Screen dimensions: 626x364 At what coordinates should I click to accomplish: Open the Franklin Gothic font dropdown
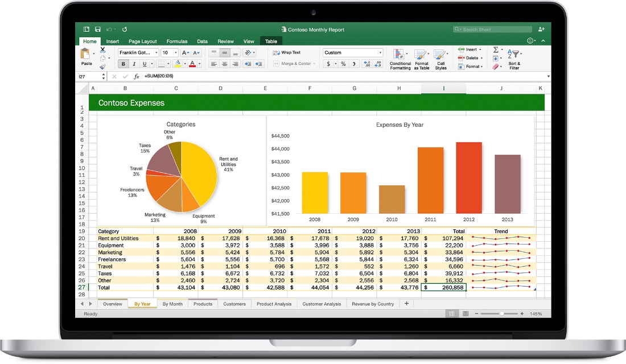coord(137,53)
